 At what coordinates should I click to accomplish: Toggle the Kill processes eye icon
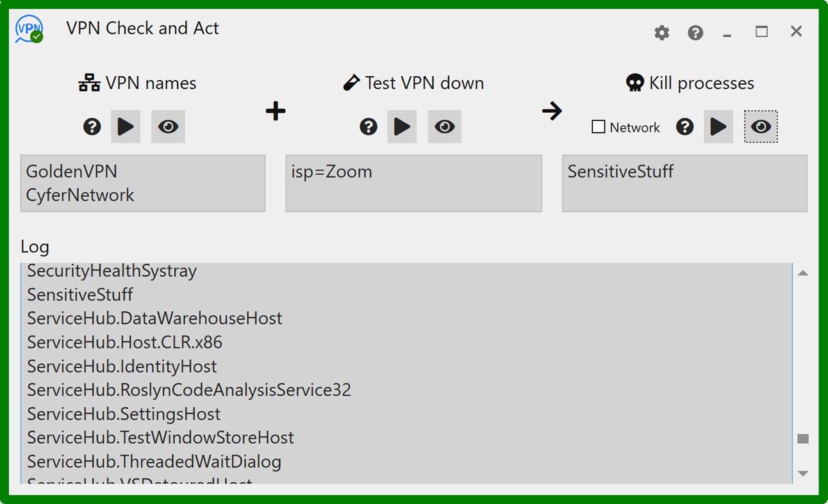(761, 127)
